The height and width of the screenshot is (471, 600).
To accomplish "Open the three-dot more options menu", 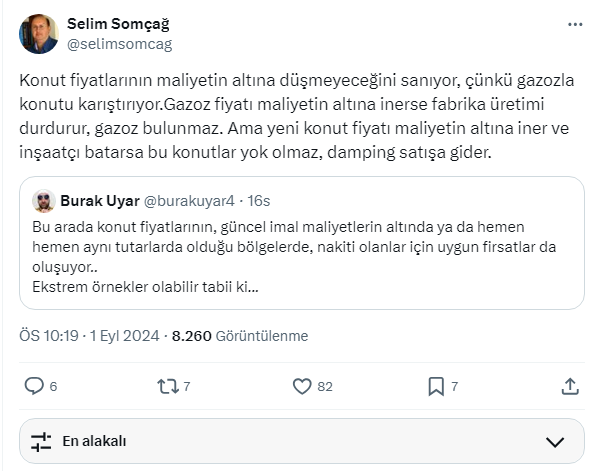I will pos(575,26).
